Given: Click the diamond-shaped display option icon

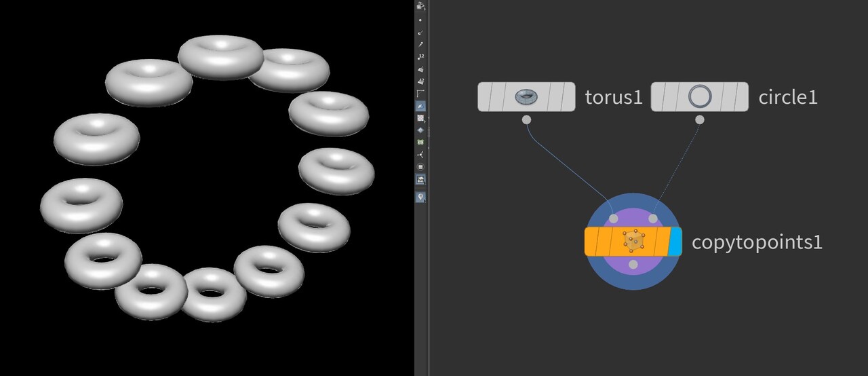Looking at the screenshot, I should [x=420, y=130].
